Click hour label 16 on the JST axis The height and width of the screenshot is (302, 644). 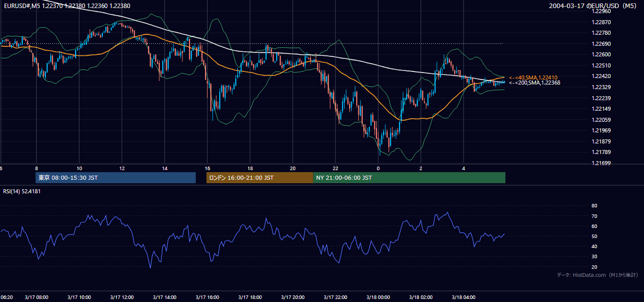207,168
